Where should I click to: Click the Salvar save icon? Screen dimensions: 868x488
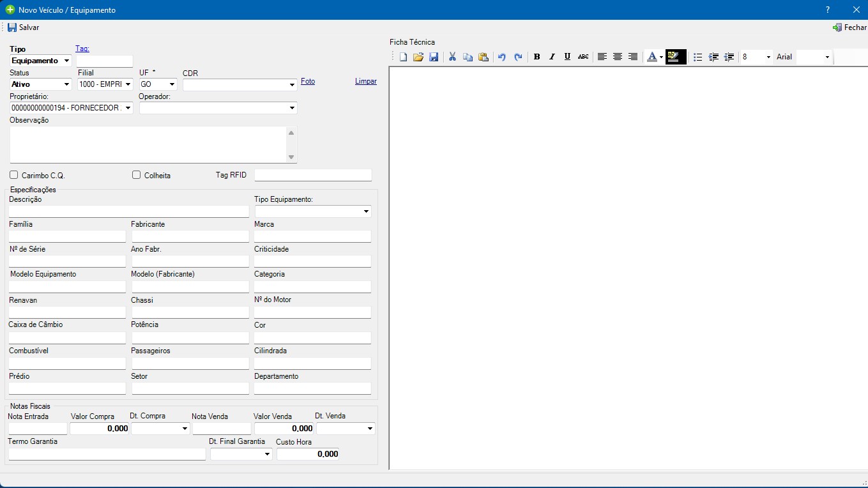[x=12, y=27]
